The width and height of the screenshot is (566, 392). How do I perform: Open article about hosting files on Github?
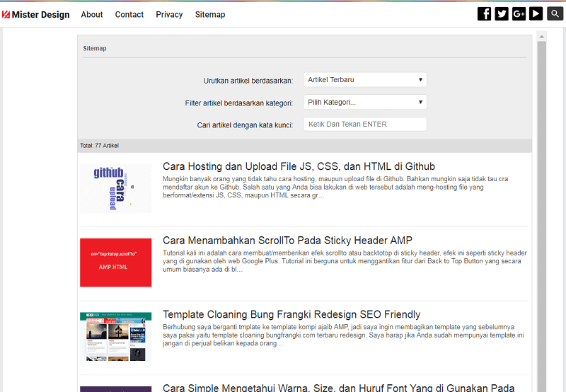coord(299,166)
